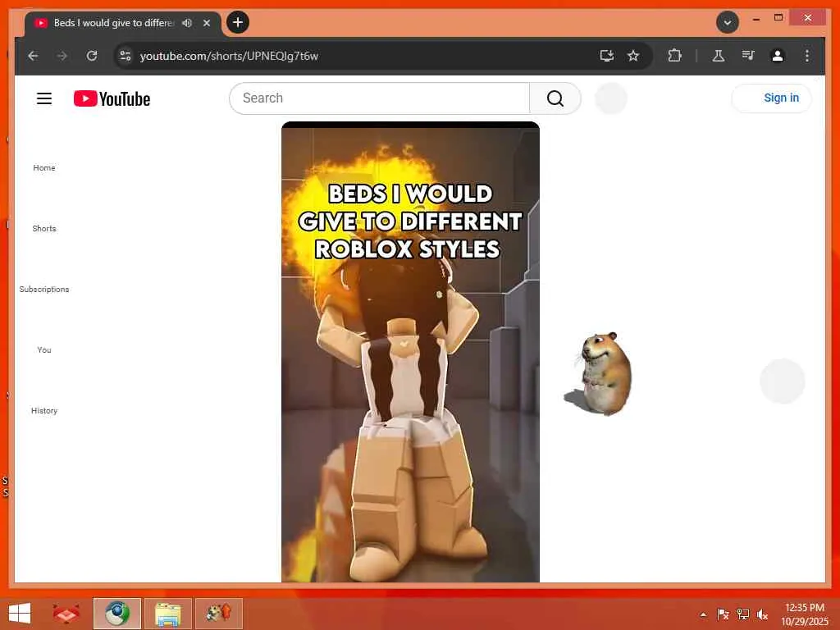Screen dimensions: 840x630
Task: Focus the YouTube Search field
Action: click(x=379, y=98)
